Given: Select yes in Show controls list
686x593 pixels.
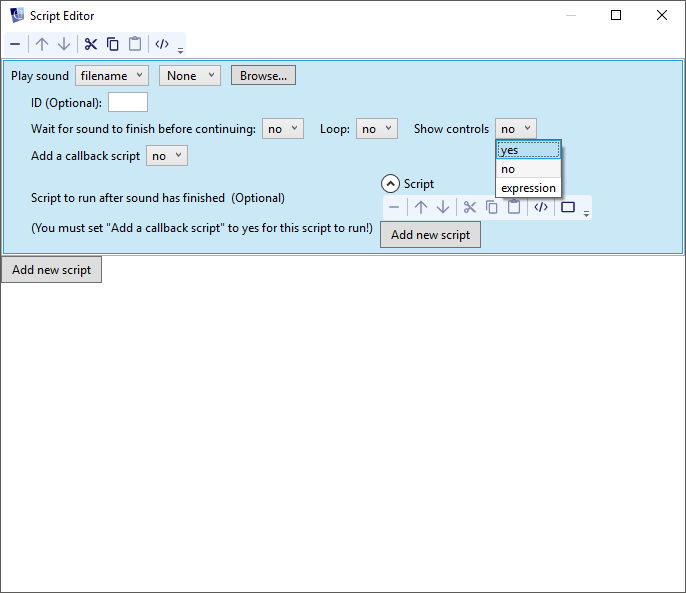Looking at the screenshot, I should tap(528, 150).
